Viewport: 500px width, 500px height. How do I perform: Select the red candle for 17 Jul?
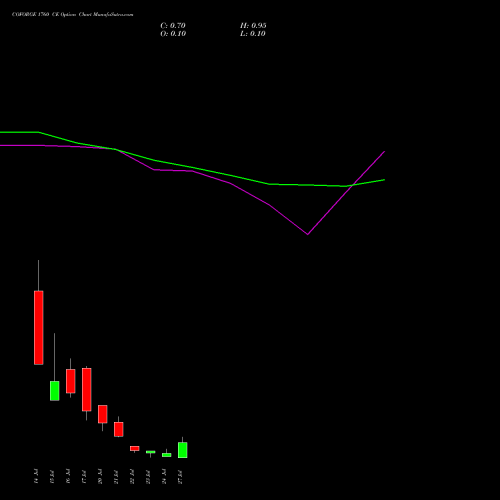(x=87, y=390)
